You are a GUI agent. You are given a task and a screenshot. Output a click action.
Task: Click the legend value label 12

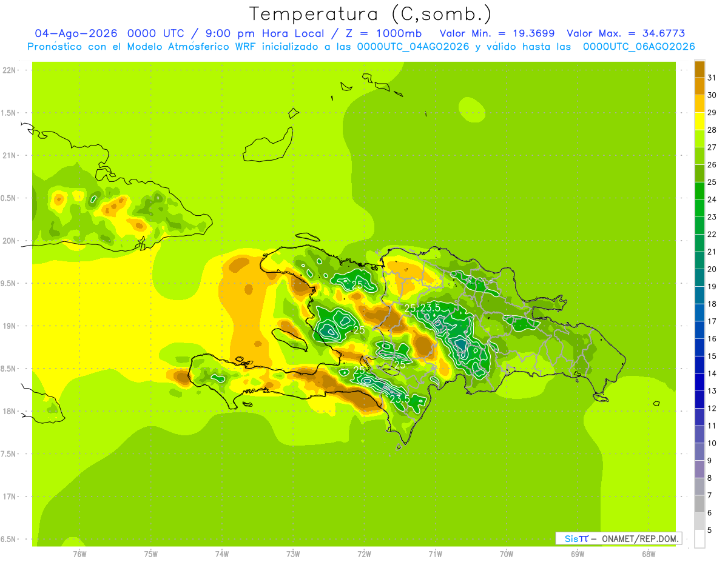pyautogui.click(x=712, y=408)
